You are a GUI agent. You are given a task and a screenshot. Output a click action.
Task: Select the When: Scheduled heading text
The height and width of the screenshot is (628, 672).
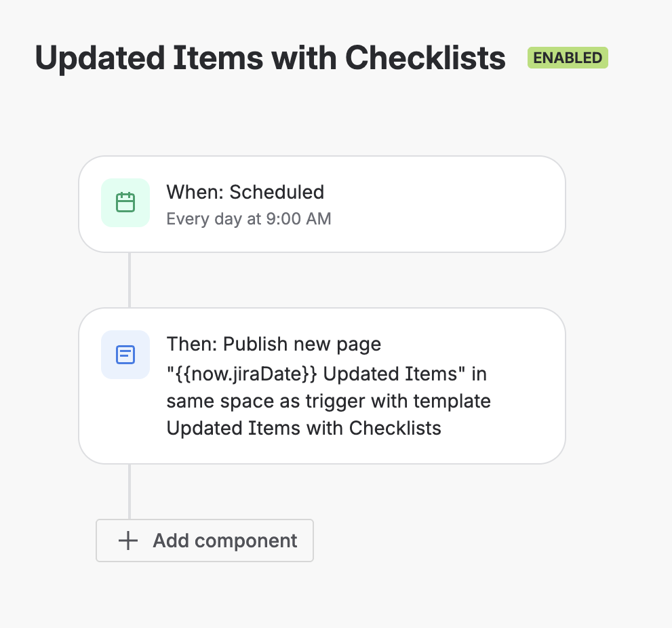tap(245, 192)
